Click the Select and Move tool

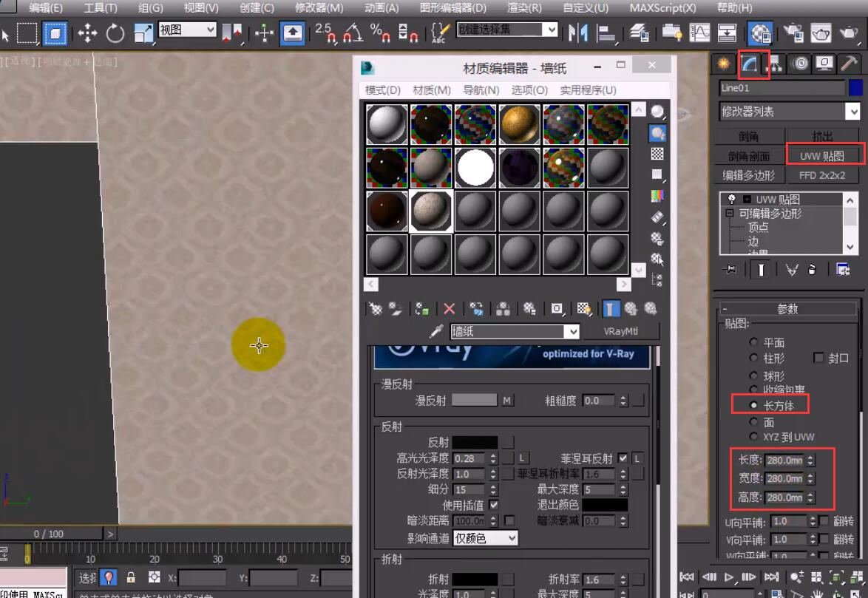pyautogui.click(x=87, y=33)
